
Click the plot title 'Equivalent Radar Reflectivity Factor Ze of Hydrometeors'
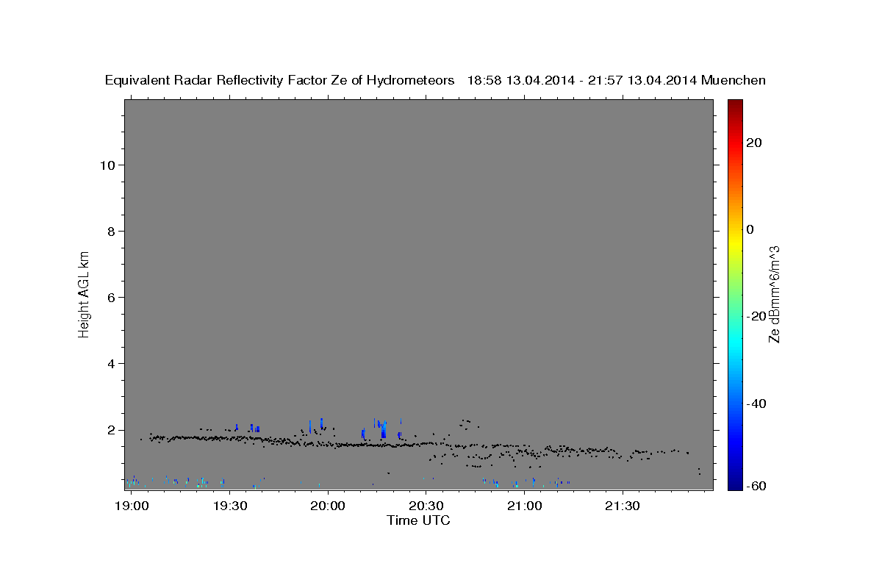tap(279, 81)
